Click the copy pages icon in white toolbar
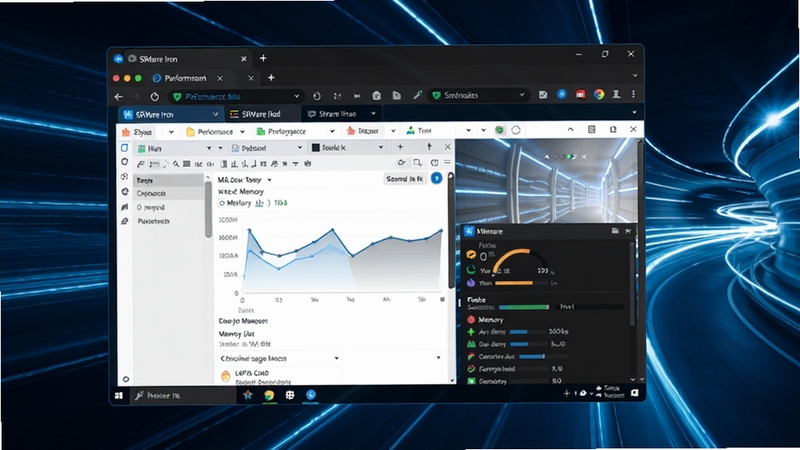The height and width of the screenshot is (450, 800). click(613, 130)
